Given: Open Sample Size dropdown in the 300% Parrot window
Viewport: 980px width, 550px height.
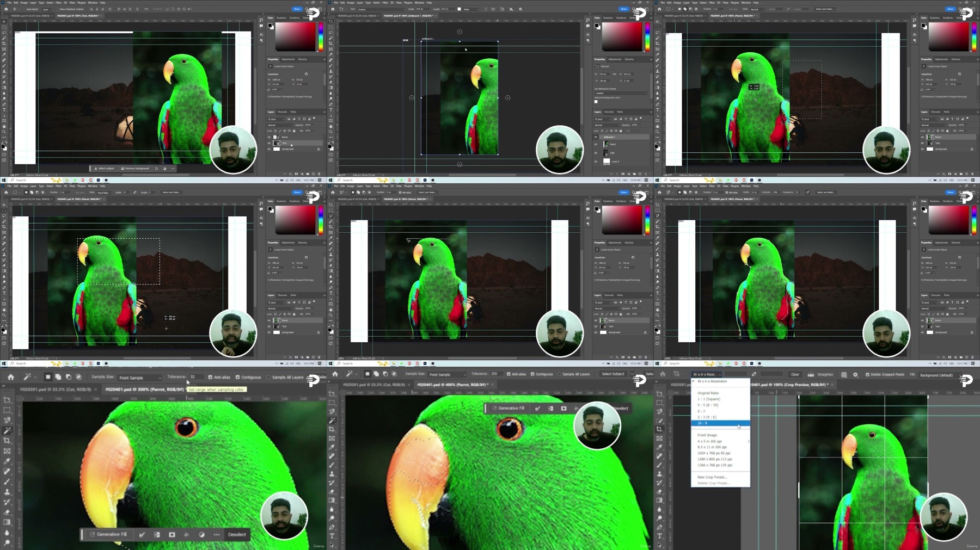Looking at the screenshot, I should [x=140, y=378].
